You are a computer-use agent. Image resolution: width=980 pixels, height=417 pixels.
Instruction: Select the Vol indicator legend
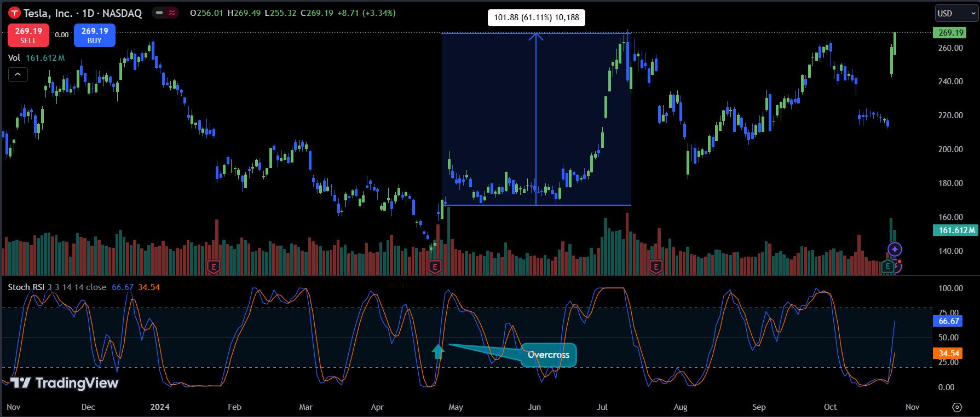point(36,57)
